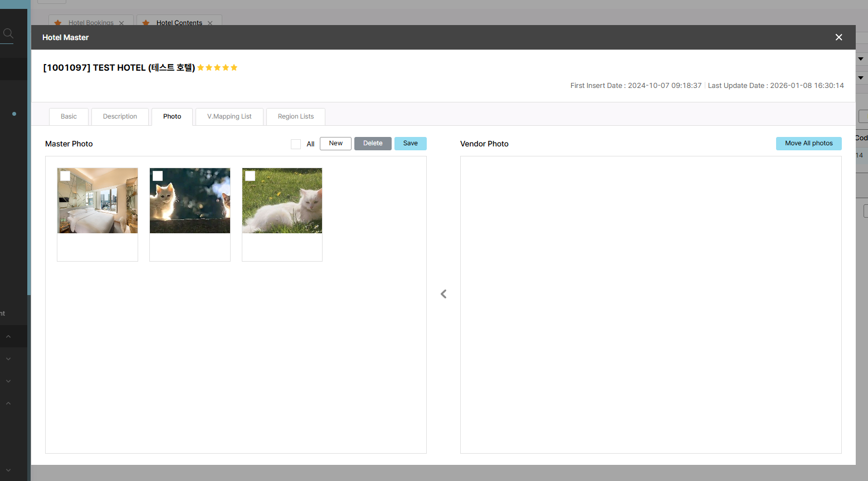Image resolution: width=868 pixels, height=481 pixels.
Task: Collapse the bottom sidebar chevron
Action: [8, 470]
